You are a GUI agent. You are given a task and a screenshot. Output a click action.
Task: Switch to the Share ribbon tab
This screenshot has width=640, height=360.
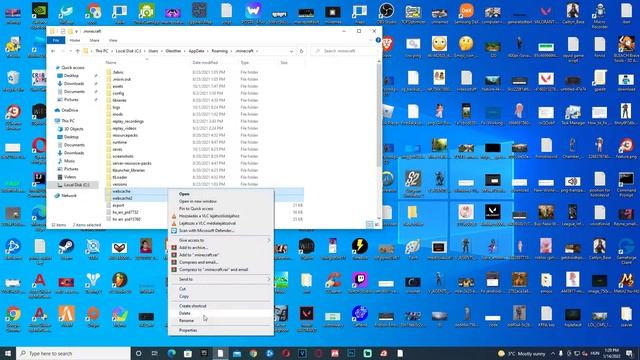click(x=94, y=40)
